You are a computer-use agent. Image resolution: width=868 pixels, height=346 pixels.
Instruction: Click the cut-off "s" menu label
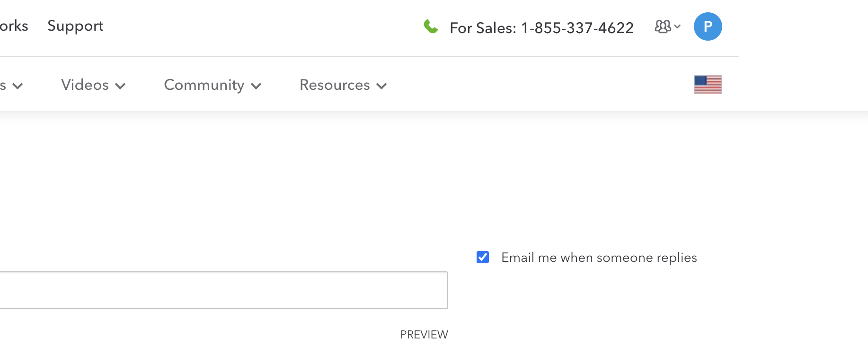[3, 86]
